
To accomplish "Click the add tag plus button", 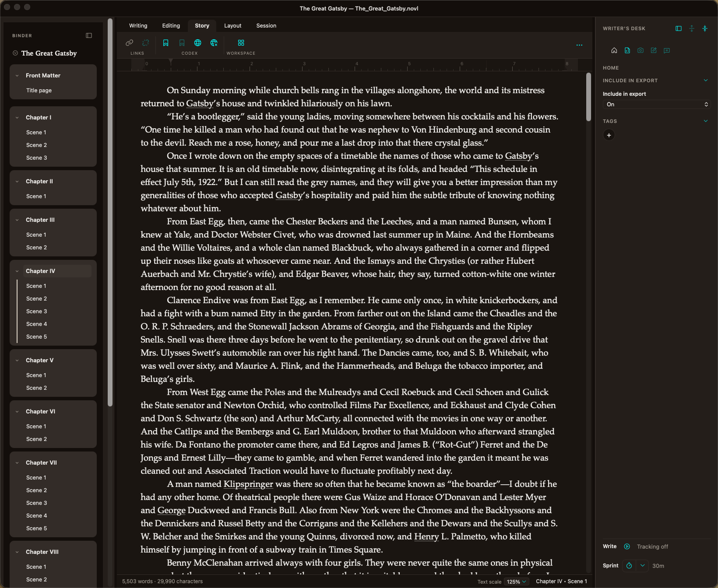I will (x=609, y=135).
